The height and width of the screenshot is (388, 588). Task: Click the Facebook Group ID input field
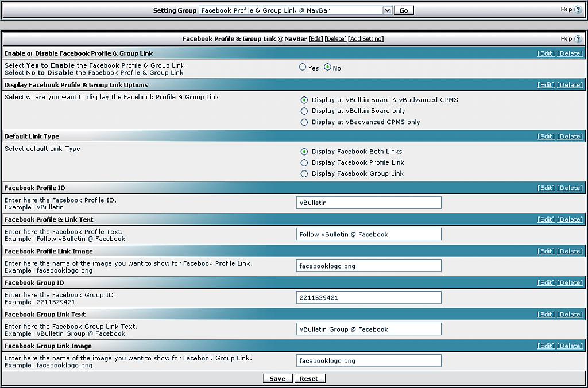(369, 297)
